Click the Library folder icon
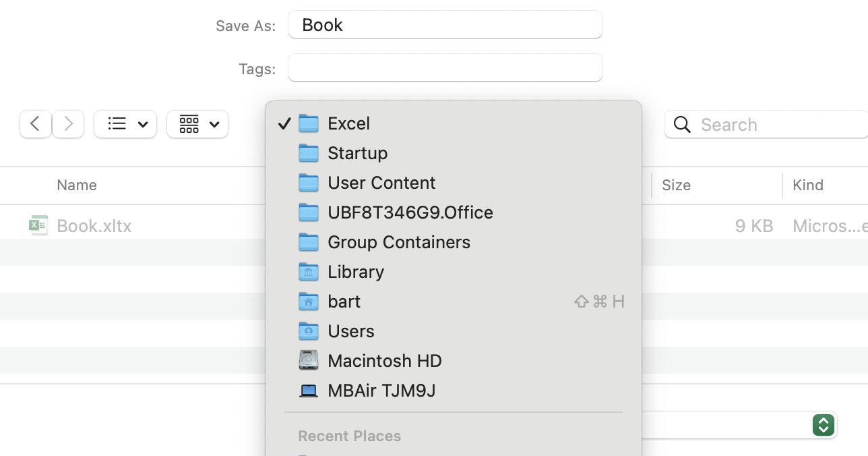This screenshot has width=868, height=456. pyautogui.click(x=309, y=272)
